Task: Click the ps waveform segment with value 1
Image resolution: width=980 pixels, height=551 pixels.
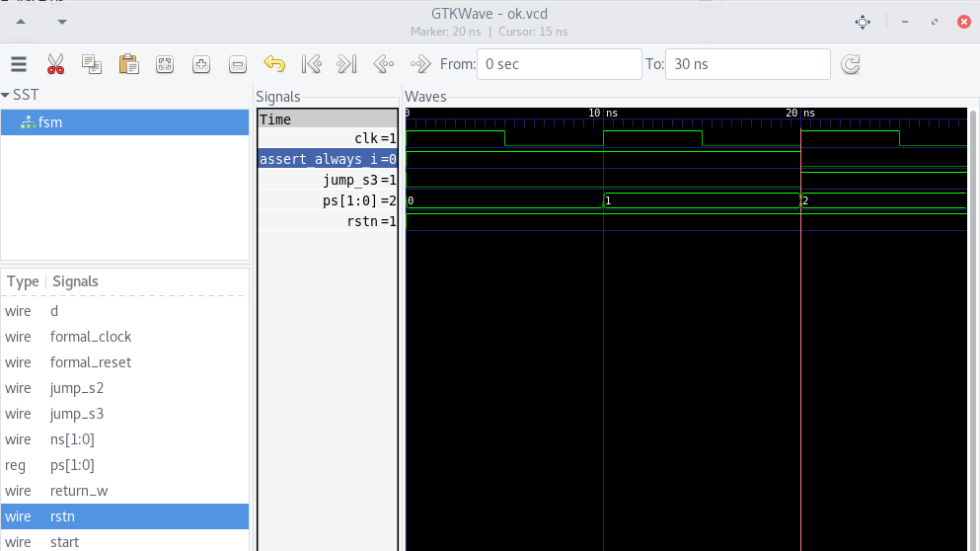Action: click(x=702, y=200)
